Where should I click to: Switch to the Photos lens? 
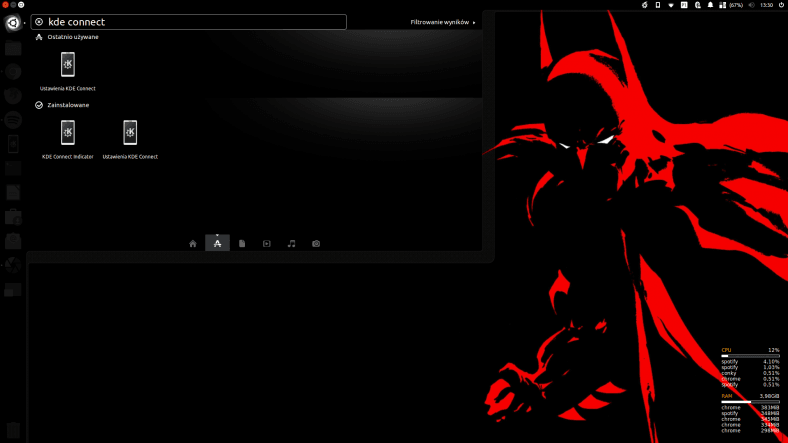(x=316, y=244)
